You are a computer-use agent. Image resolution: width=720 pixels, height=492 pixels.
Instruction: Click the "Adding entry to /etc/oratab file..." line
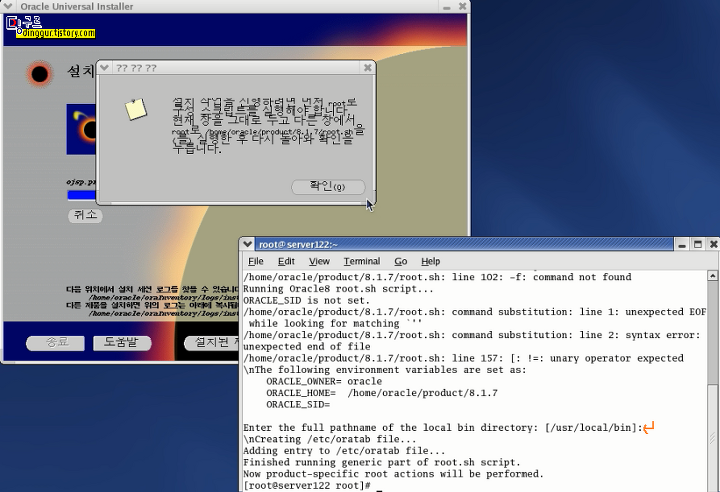pyautogui.click(x=344, y=451)
